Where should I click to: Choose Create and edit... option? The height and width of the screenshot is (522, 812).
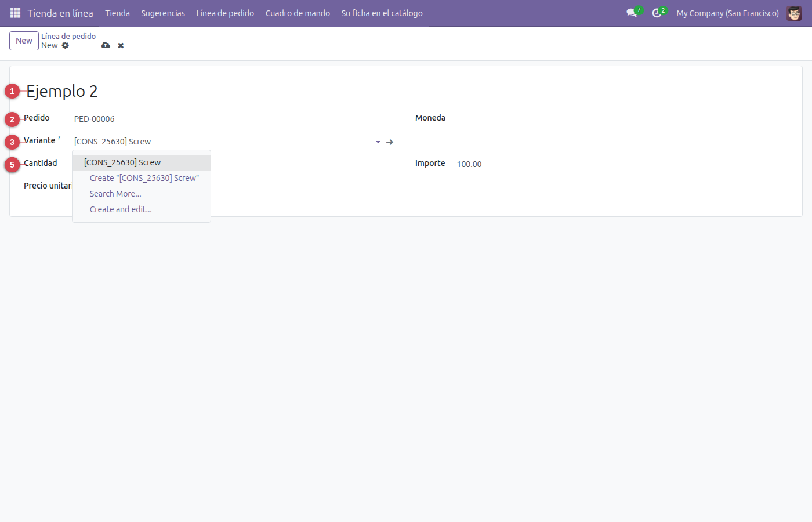142,209
